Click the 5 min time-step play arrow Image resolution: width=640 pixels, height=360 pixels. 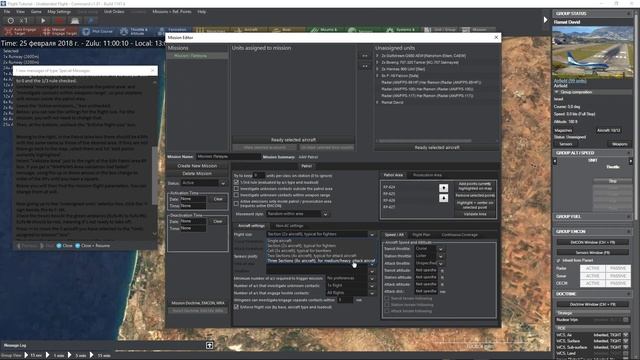pyautogui.click(x=69, y=355)
